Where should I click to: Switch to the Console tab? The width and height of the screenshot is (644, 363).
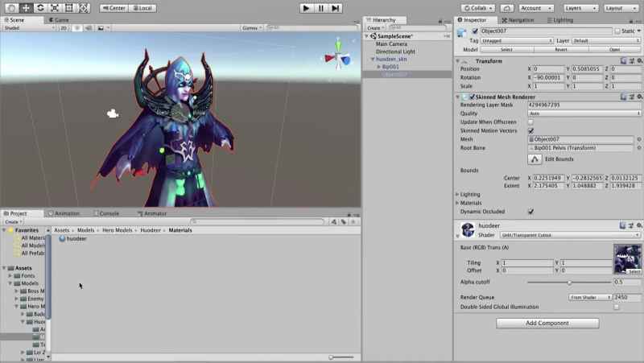point(106,213)
